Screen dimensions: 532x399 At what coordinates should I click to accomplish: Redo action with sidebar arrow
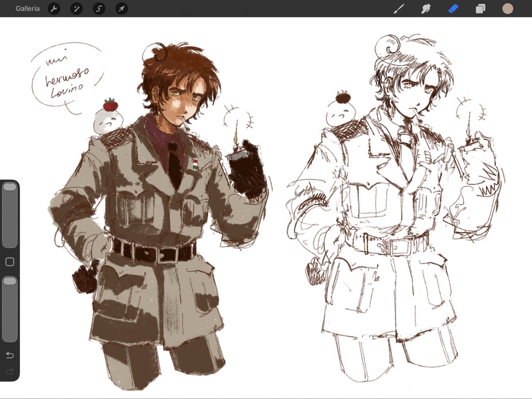point(10,372)
